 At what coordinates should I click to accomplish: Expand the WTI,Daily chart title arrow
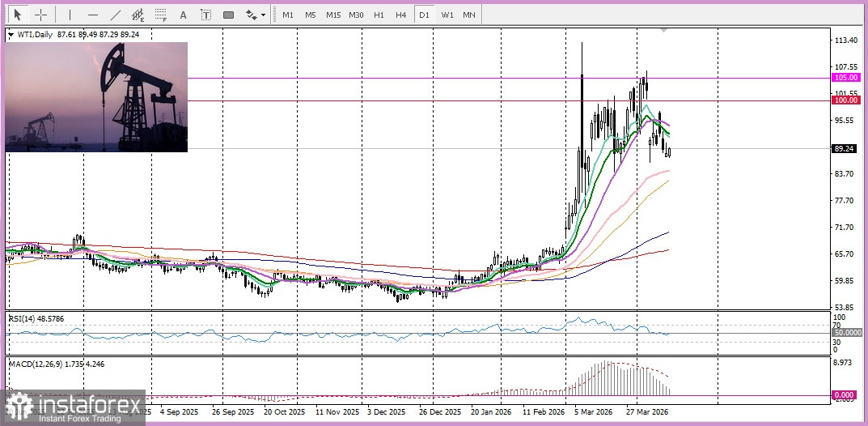click(x=10, y=35)
